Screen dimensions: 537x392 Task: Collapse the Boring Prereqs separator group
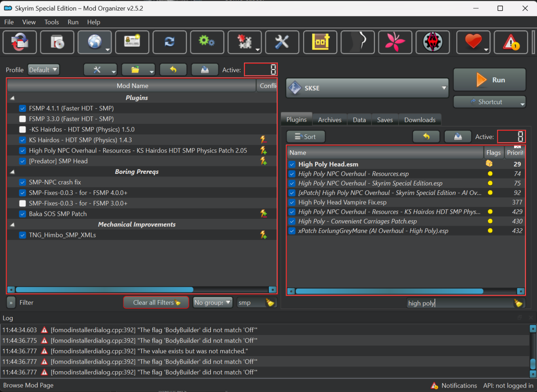[x=12, y=172]
